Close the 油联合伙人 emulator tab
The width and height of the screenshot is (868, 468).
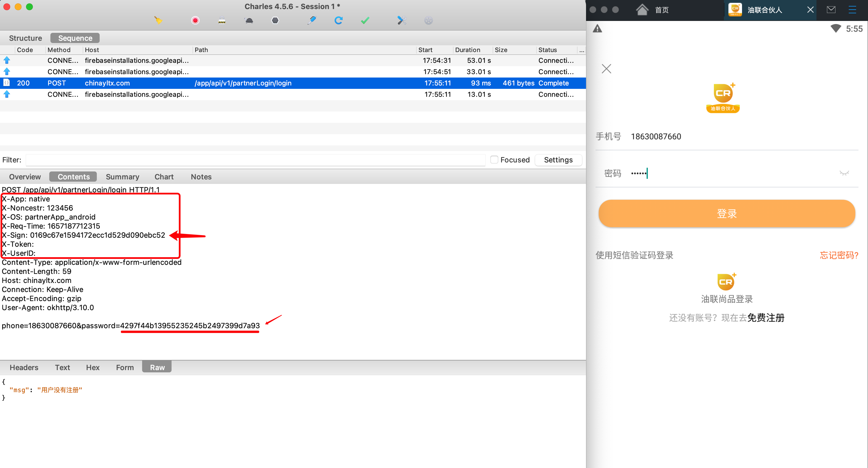810,10
